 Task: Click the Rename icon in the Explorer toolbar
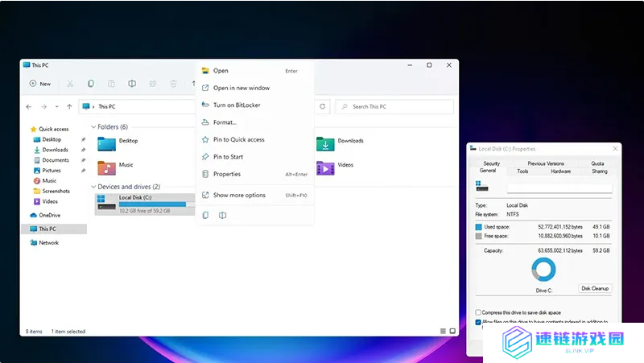(132, 84)
